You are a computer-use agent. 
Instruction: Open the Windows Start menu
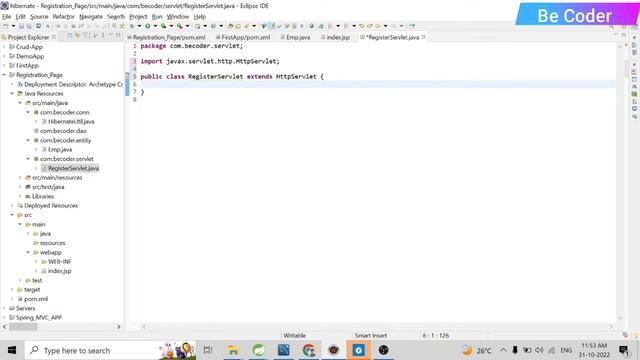coord(12,350)
